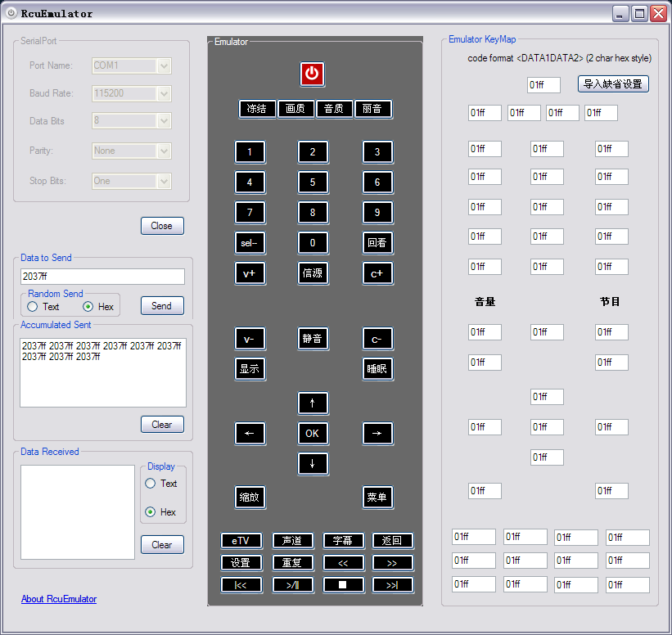The image size is (672, 635).
Task: Click the fast forward >> key
Action: pyautogui.click(x=392, y=563)
